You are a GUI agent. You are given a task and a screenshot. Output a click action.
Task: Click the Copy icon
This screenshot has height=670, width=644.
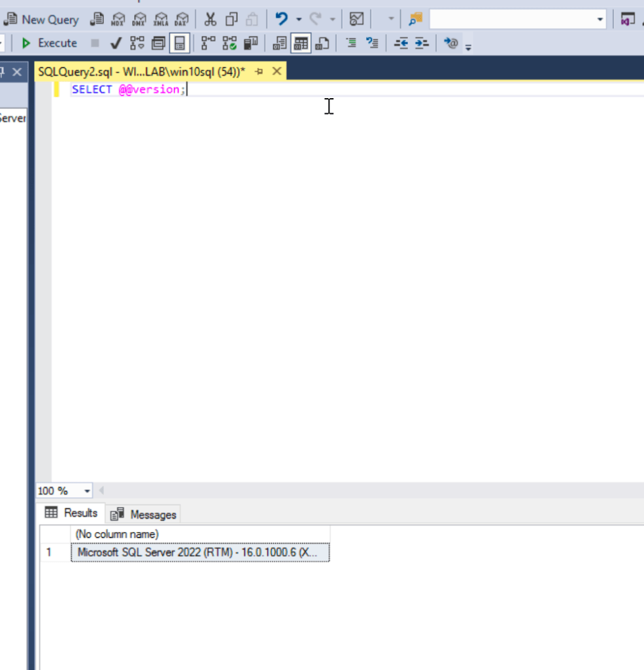coord(231,19)
